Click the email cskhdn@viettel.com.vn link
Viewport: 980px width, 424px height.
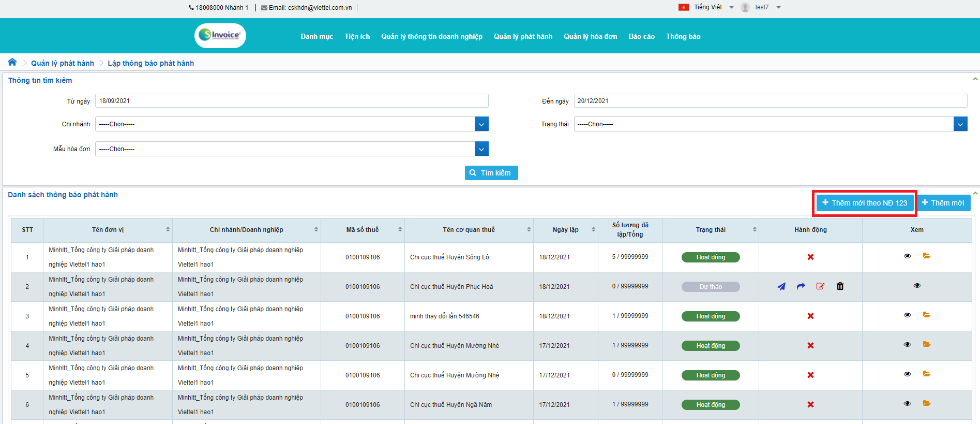(307, 8)
